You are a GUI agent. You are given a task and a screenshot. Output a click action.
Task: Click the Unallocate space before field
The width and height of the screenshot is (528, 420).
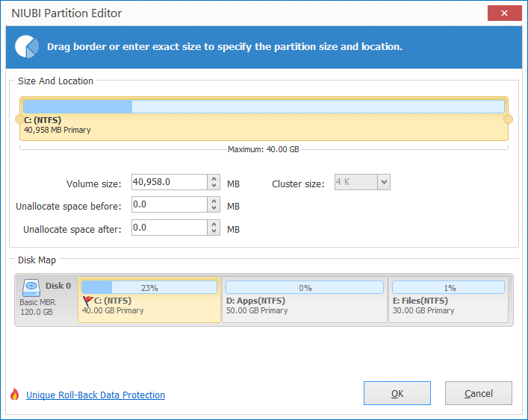[x=169, y=204]
